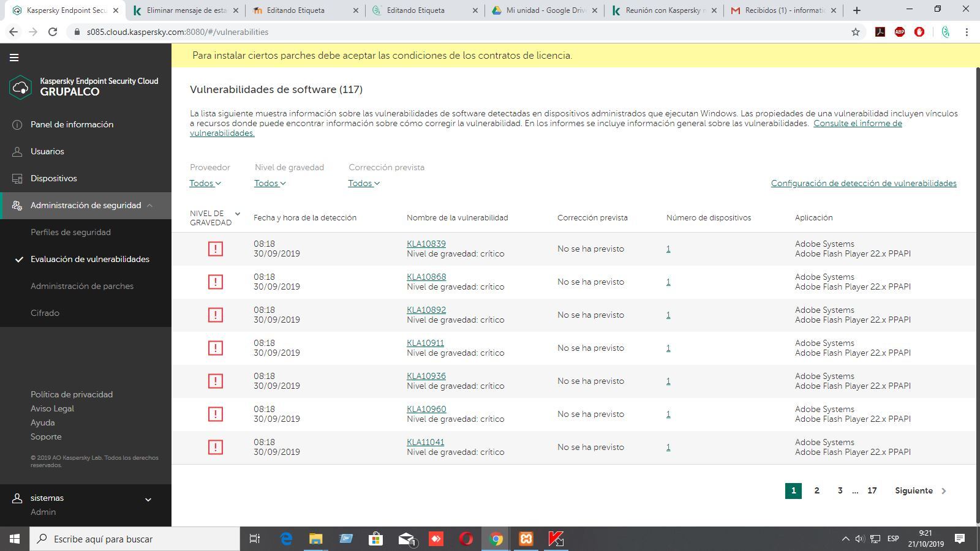Bookmark this page with the star icon
Viewport: 980px width, 551px height.
click(856, 32)
